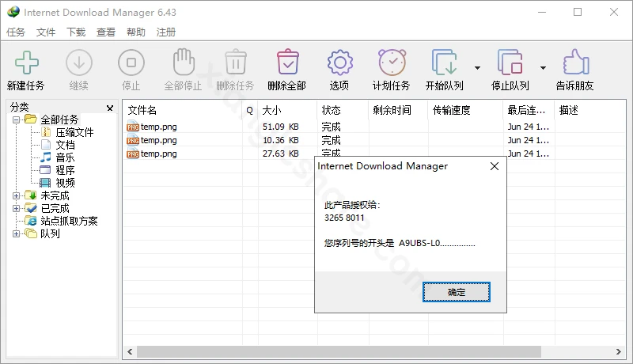
Task: Click the 删除任务 trash icon
Action: pyautogui.click(x=236, y=62)
